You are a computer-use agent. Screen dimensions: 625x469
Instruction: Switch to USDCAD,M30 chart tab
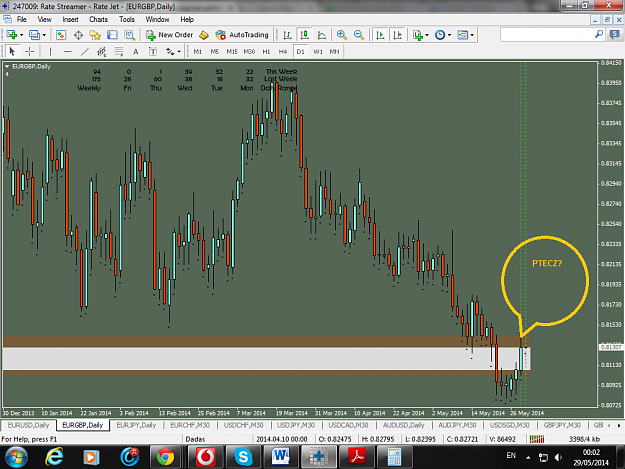348,425
